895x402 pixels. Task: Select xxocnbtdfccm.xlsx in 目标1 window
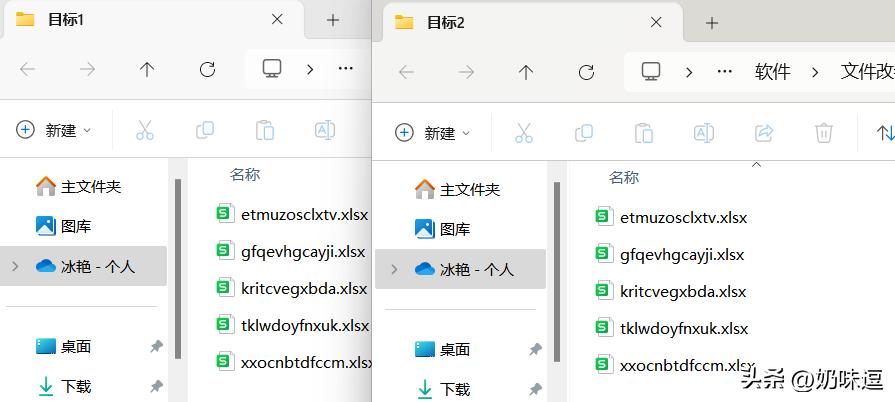[294, 362]
